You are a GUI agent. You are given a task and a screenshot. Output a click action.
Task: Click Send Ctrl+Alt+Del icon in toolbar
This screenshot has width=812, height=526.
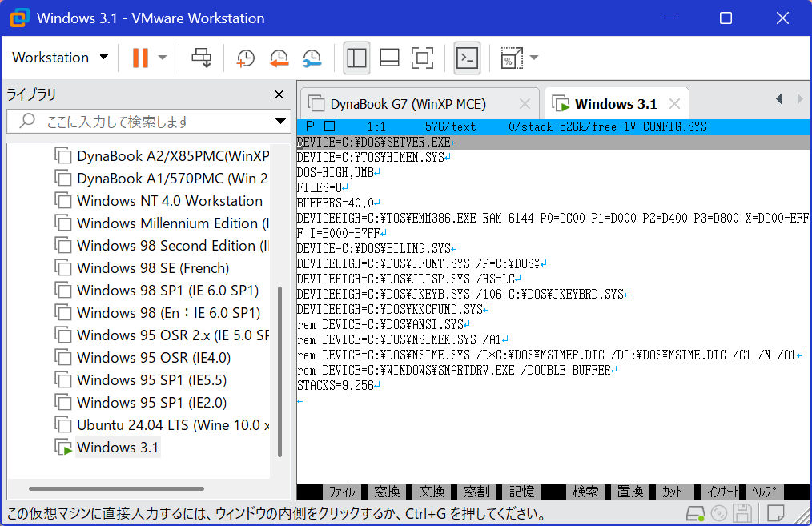pos(201,58)
